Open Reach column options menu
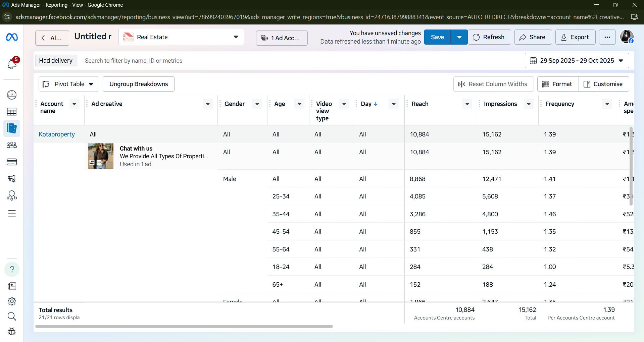The image size is (644, 342). [467, 104]
